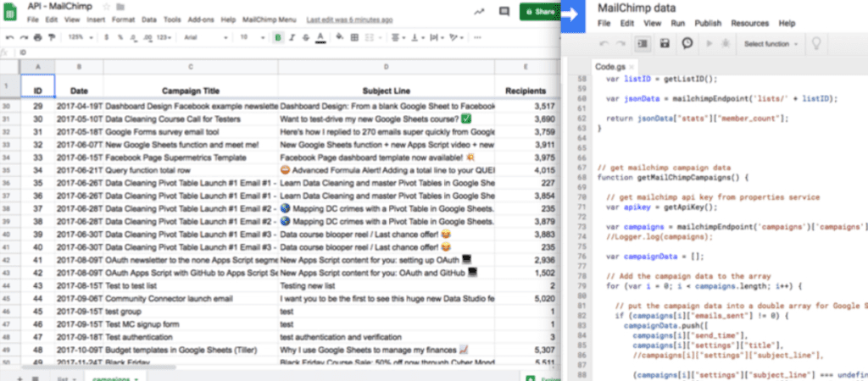Click the green Share button
This screenshot has height=381, width=868.
540,12
